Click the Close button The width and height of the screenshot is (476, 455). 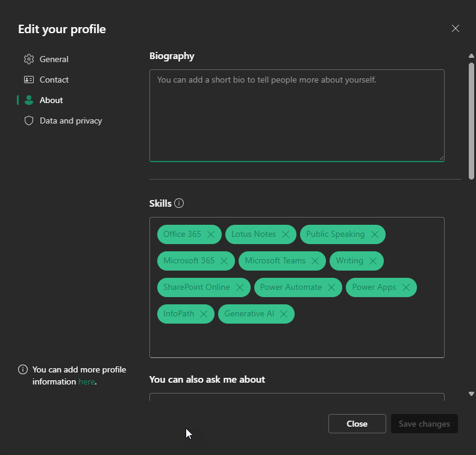point(357,424)
